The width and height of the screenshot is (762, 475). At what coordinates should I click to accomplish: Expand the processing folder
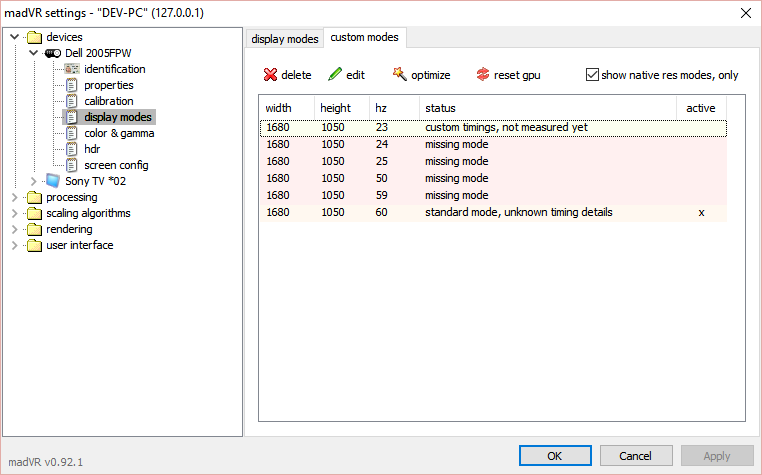15,197
